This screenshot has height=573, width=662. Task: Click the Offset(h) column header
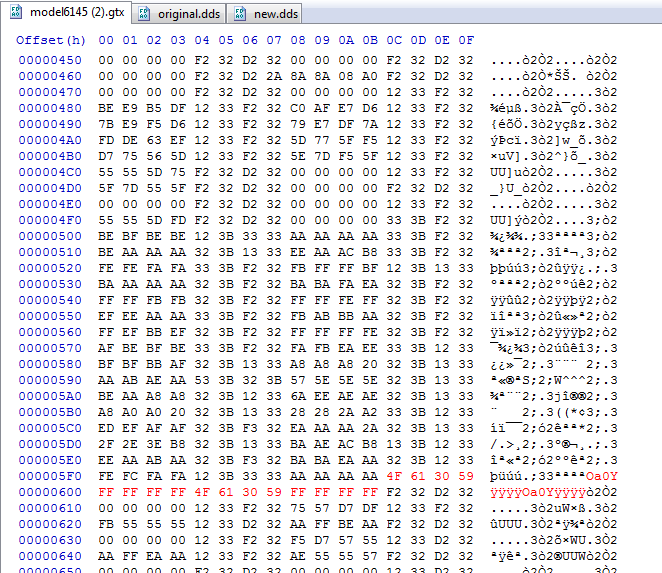(51, 40)
